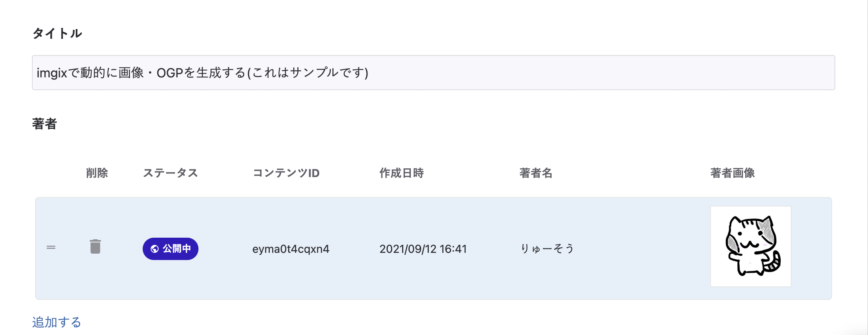Click the creation date 2021/09/12 16:41
868x335 pixels.
pos(423,249)
